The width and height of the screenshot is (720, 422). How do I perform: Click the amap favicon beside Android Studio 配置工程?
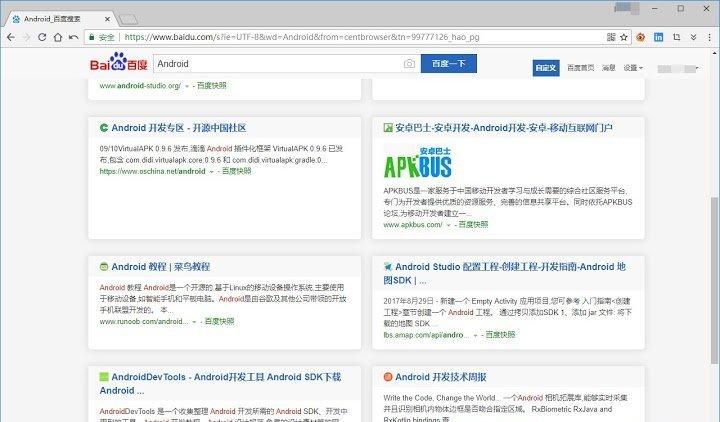[388, 266]
